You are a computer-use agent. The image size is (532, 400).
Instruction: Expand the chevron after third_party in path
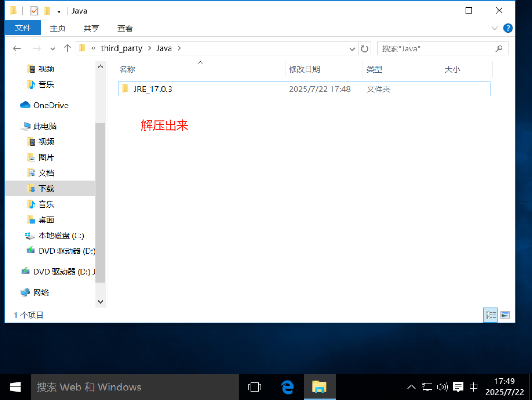point(149,48)
